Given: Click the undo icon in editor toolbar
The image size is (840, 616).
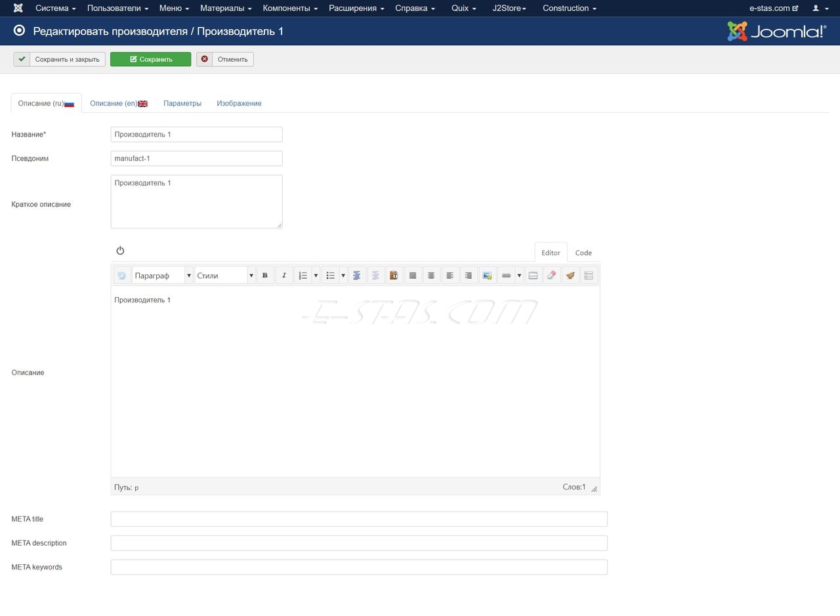Looking at the screenshot, I should click(122, 276).
